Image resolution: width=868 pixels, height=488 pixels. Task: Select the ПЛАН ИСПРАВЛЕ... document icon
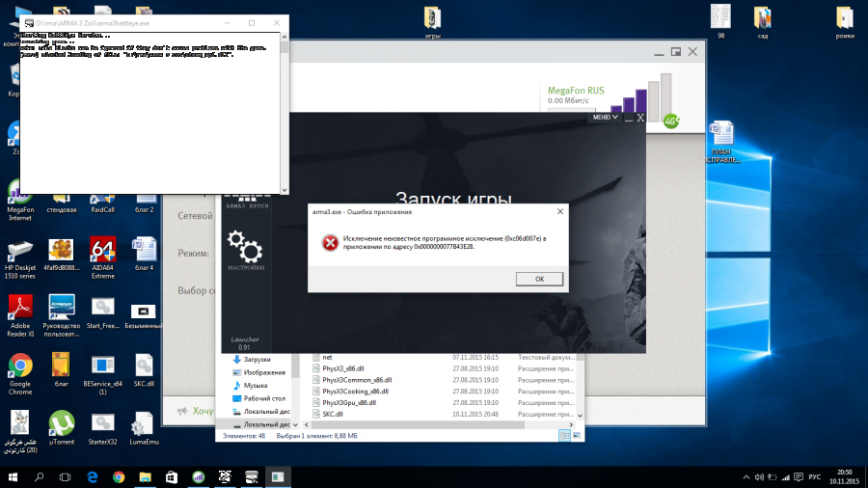click(x=721, y=142)
